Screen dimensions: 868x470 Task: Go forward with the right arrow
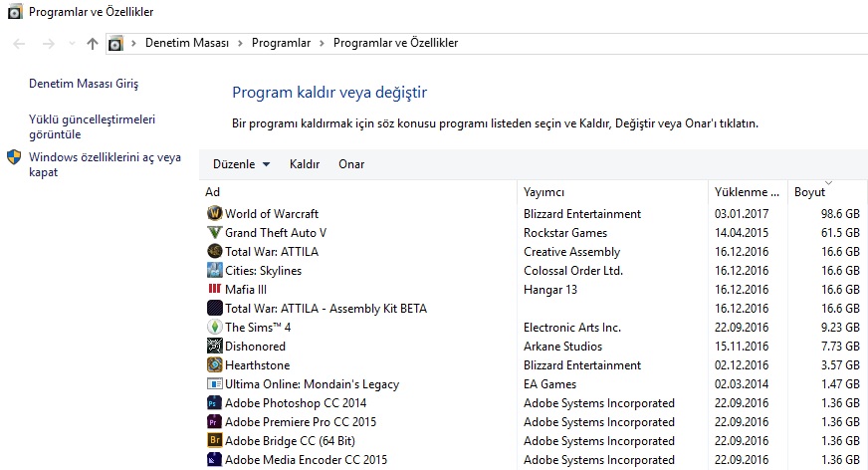[x=49, y=43]
